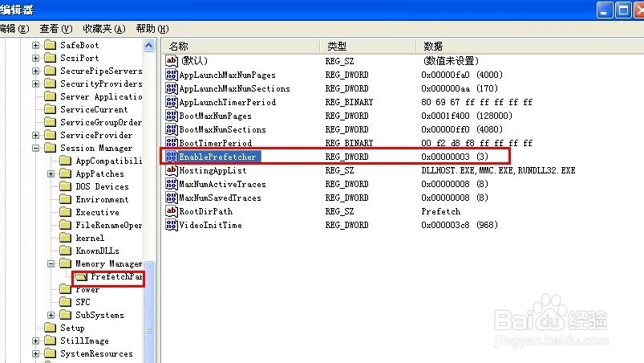Click the Session Manager folder icon

point(50,148)
